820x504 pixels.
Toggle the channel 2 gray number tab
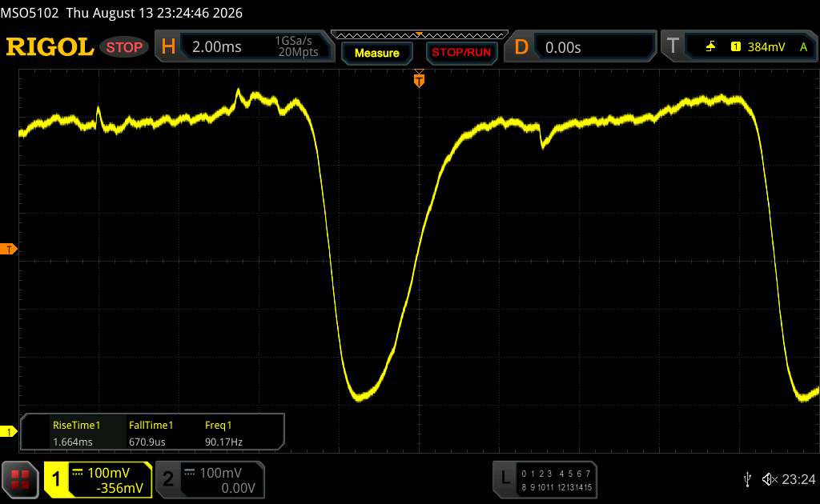pyautogui.click(x=168, y=479)
